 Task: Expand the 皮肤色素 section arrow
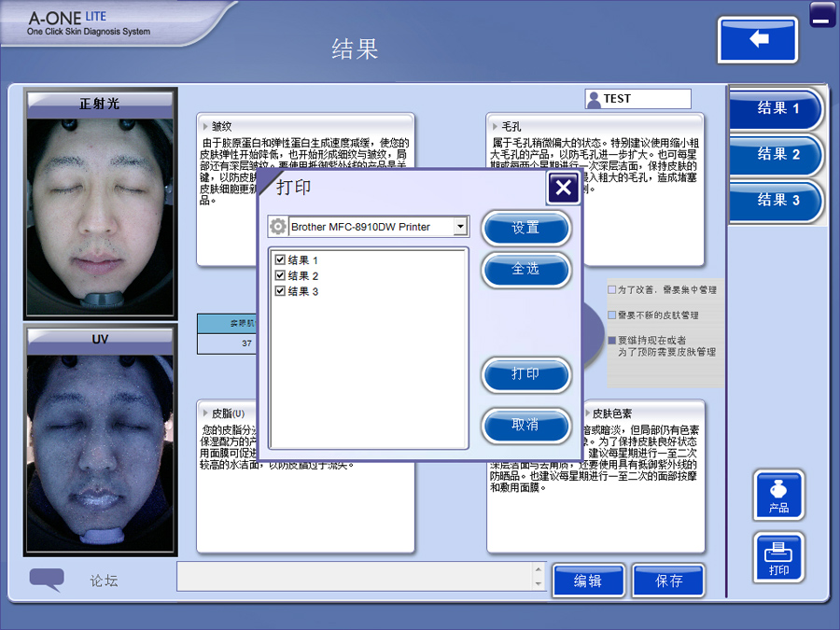pyautogui.click(x=588, y=413)
